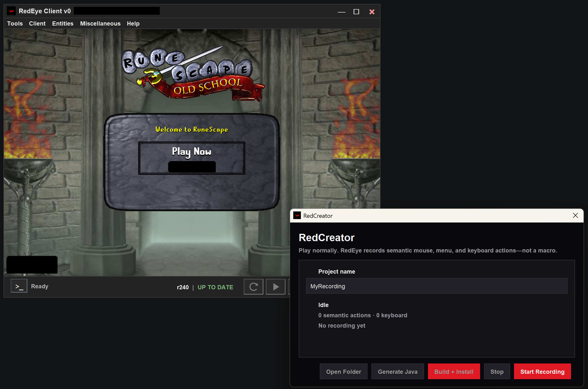Open the Client menu
The height and width of the screenshot is (389, 588).
point(37,24)
